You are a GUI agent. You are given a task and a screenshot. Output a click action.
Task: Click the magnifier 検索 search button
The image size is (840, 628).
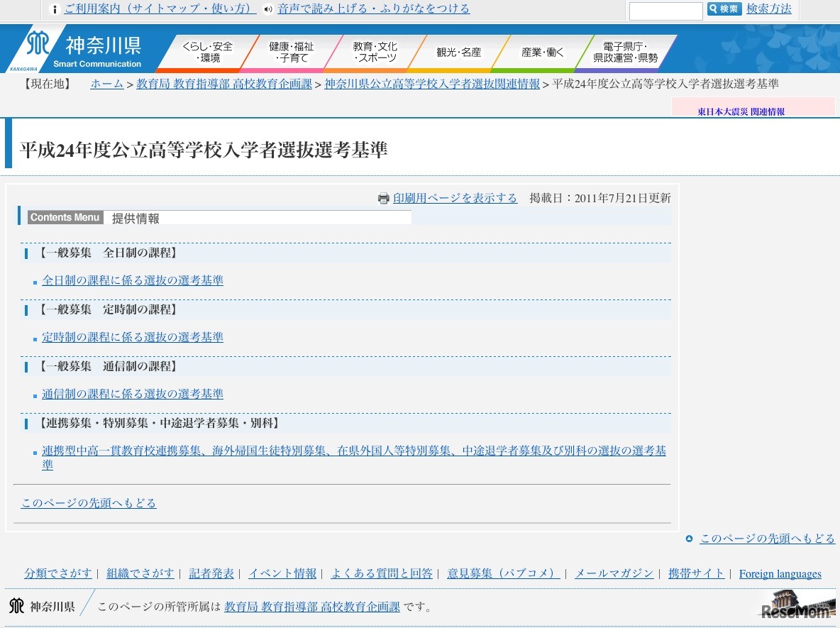click(723, 9)
